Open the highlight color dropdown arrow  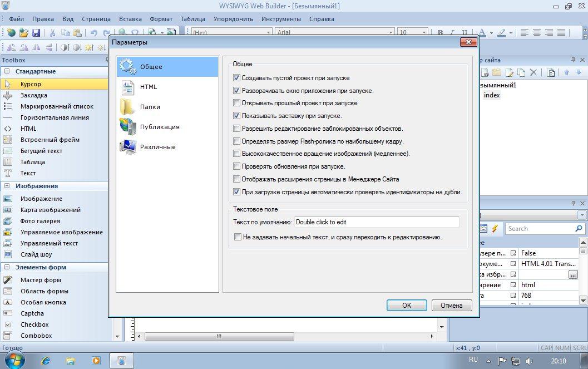tap(511, 33)
